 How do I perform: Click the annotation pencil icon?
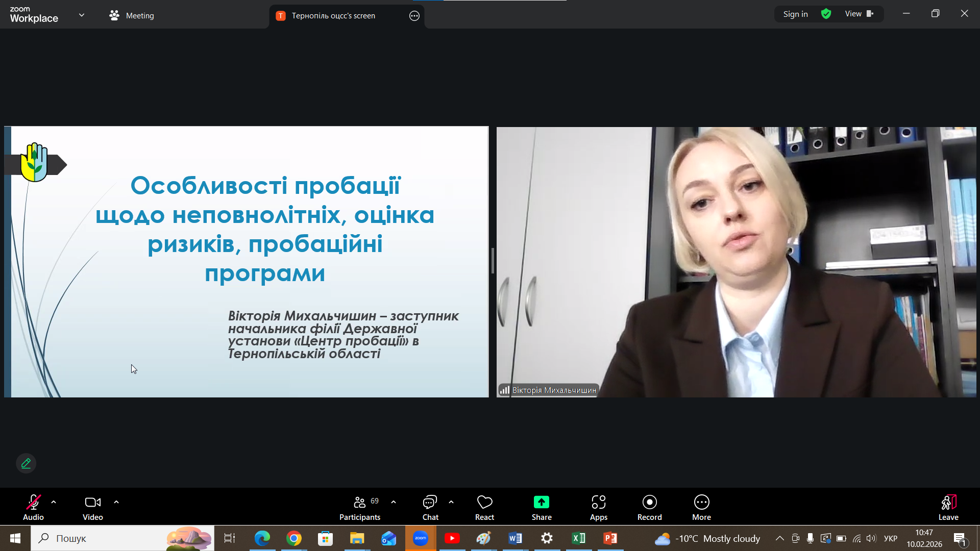(26, 463)
